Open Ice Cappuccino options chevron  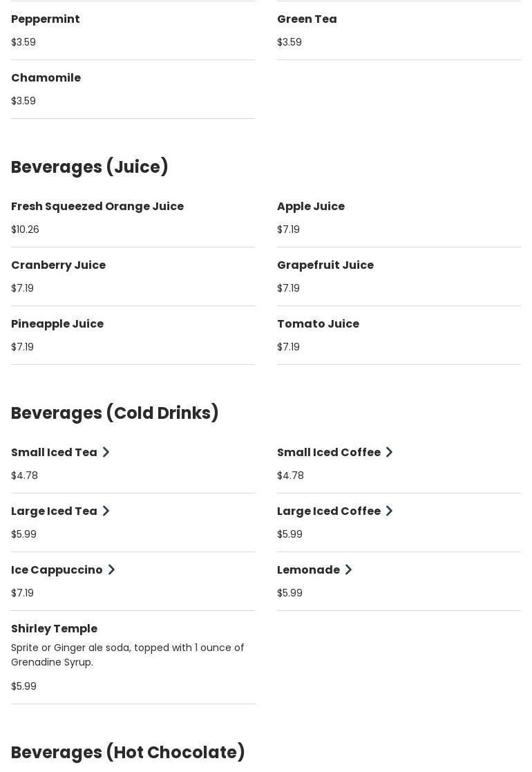coord(111,569)
